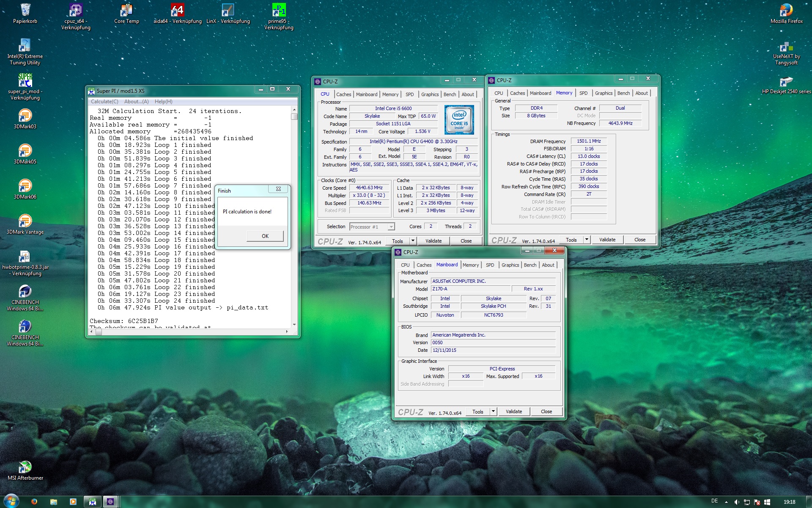Click Close button in CPU tab window
The width and height of the screenshot is (812, 508).
tap(466, 241)
